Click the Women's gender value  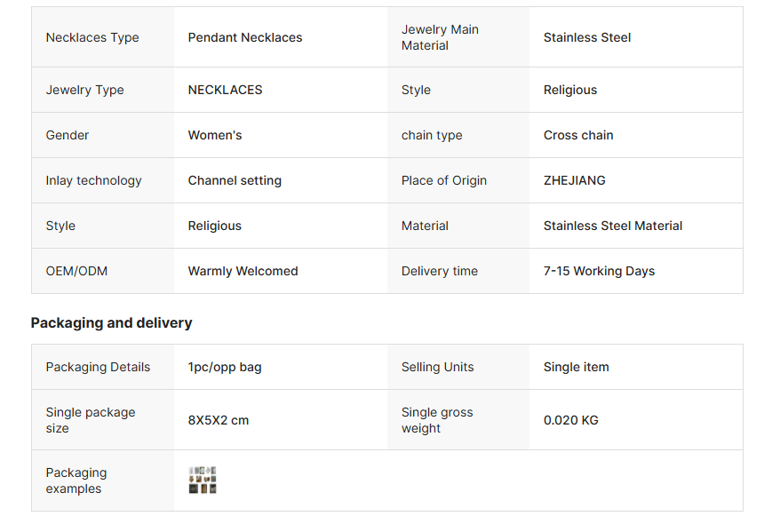(215, 135)
